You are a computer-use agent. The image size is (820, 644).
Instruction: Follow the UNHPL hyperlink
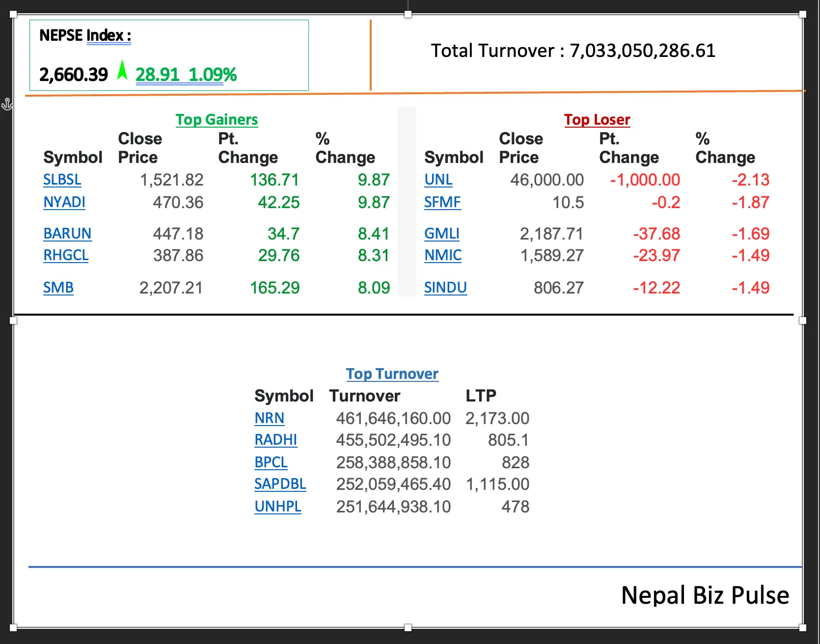pyautogui.click(x=277, y=507)
